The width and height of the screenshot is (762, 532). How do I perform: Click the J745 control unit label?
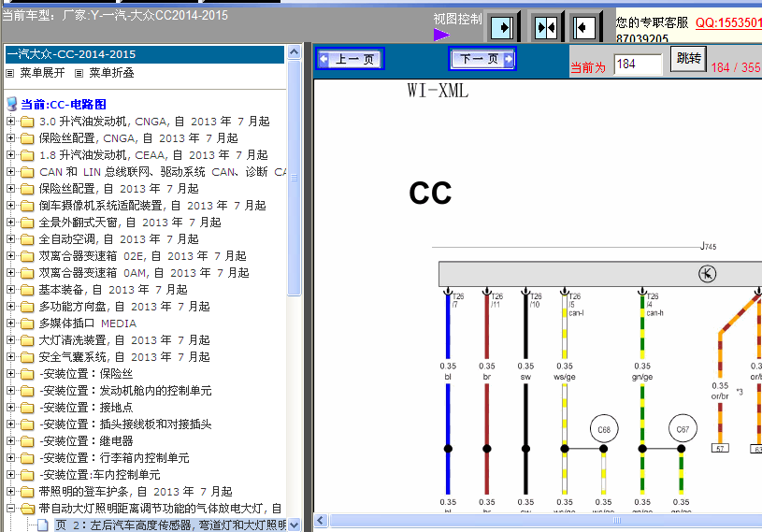click(709, 246)
